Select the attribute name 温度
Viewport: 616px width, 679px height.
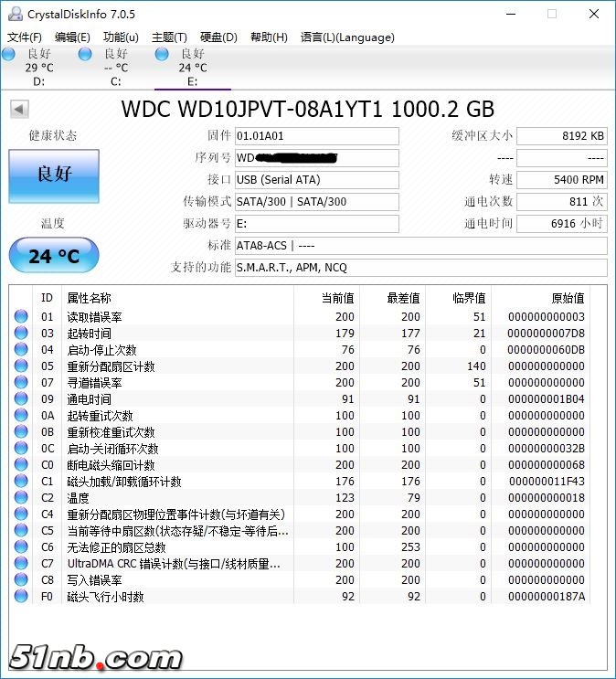coord(78,498)
